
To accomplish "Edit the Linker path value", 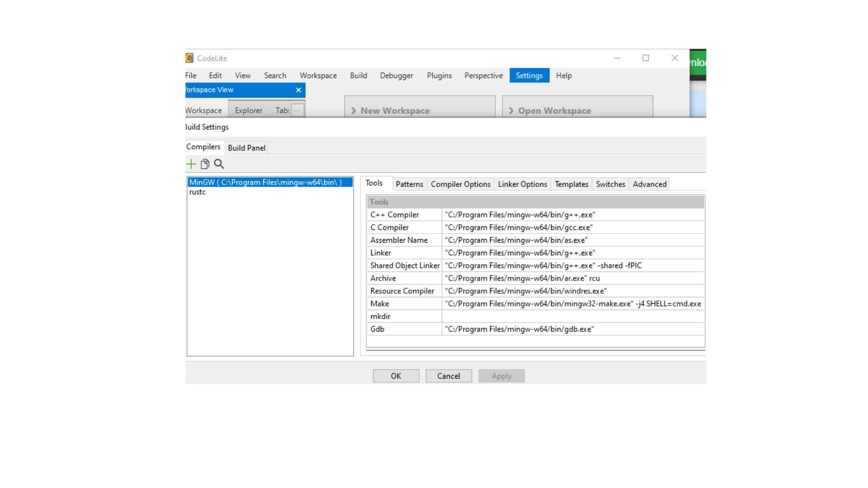I will 573,253.
